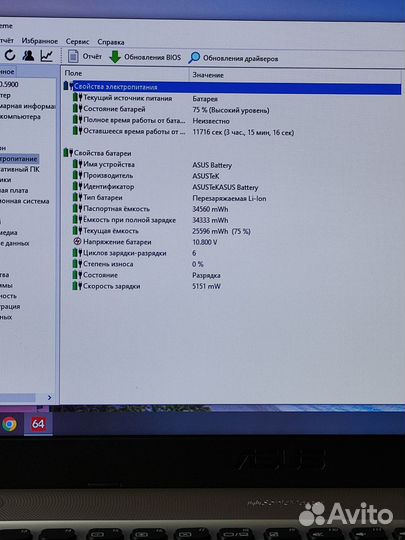Image resolution: width=405 pixels, height=540 pixels.
Task: Open the Сервис menu
Action: click(77, 42)
